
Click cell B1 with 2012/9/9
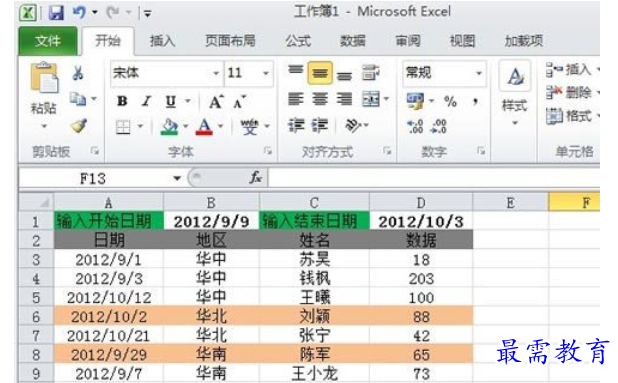pos(211,221)
